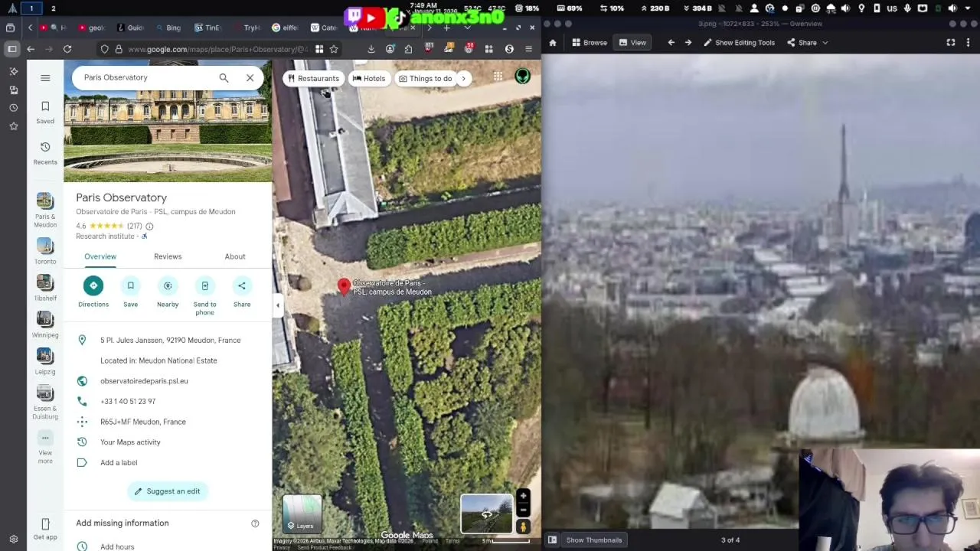The height and width of the screenshot is (551, 980).
Task: Open Google apps grid on map
Action: pos(498,76)
